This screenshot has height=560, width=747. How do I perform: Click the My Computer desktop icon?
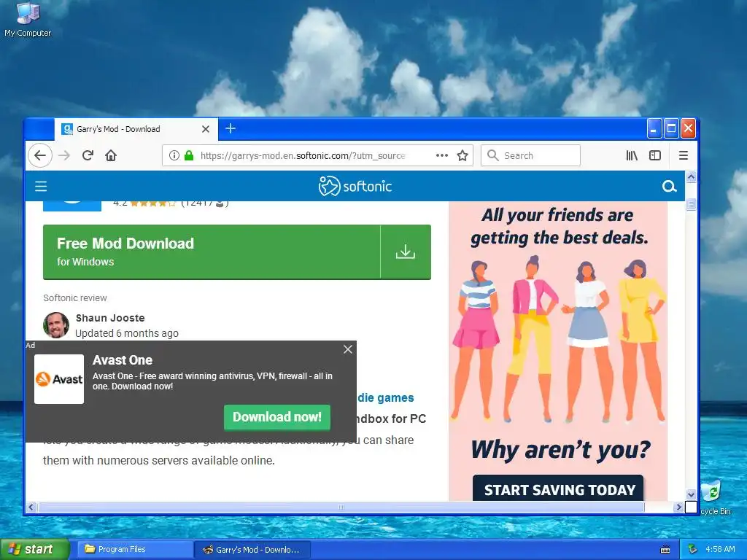point(28,20)
